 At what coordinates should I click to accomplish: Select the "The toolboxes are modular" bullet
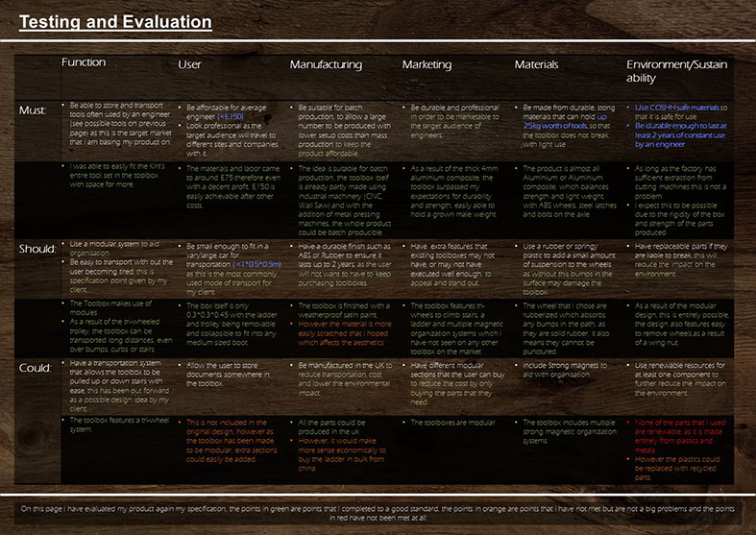[453, 422]
